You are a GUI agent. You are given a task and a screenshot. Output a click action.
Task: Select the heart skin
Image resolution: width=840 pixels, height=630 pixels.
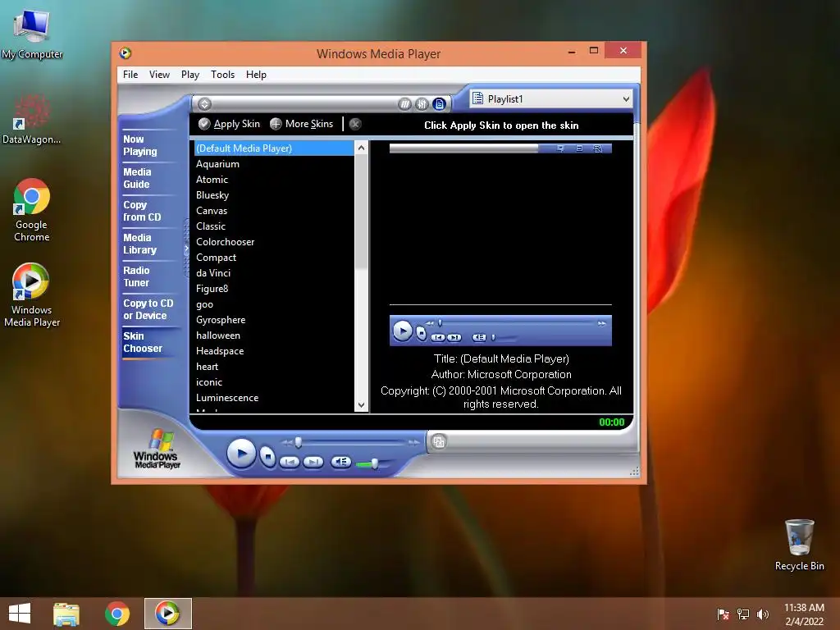coord(274,366)
